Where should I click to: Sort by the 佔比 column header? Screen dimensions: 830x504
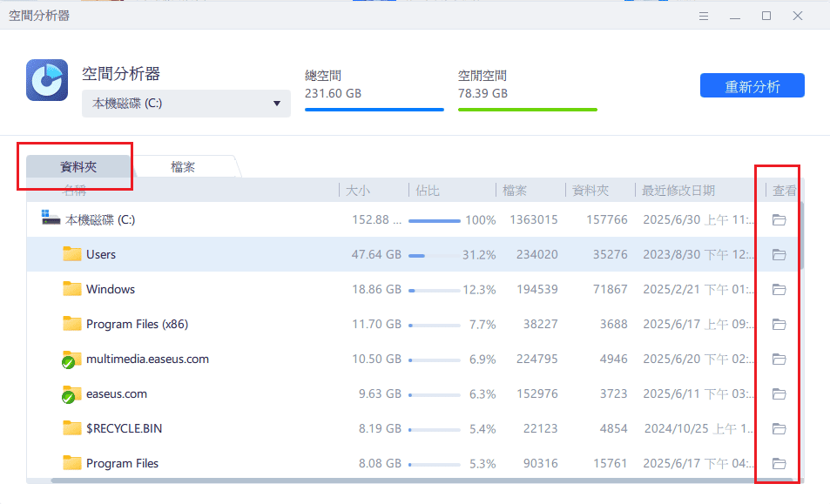(428, 191)
